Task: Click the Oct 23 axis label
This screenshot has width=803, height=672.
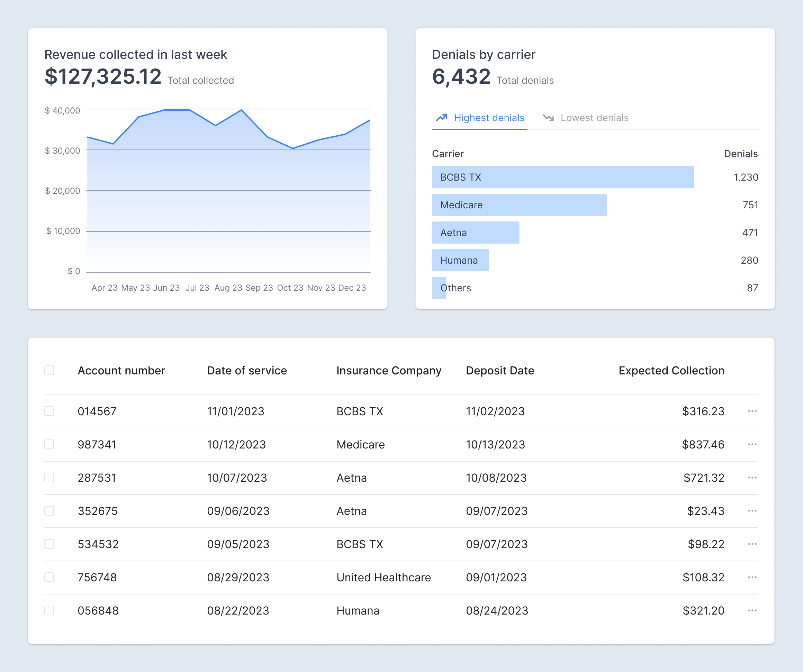Action: [290, 288]
